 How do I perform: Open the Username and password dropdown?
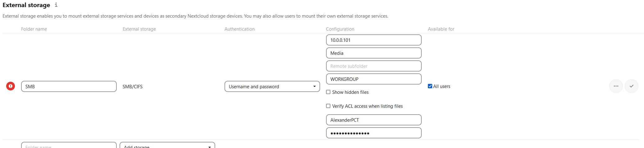[272, 86]
